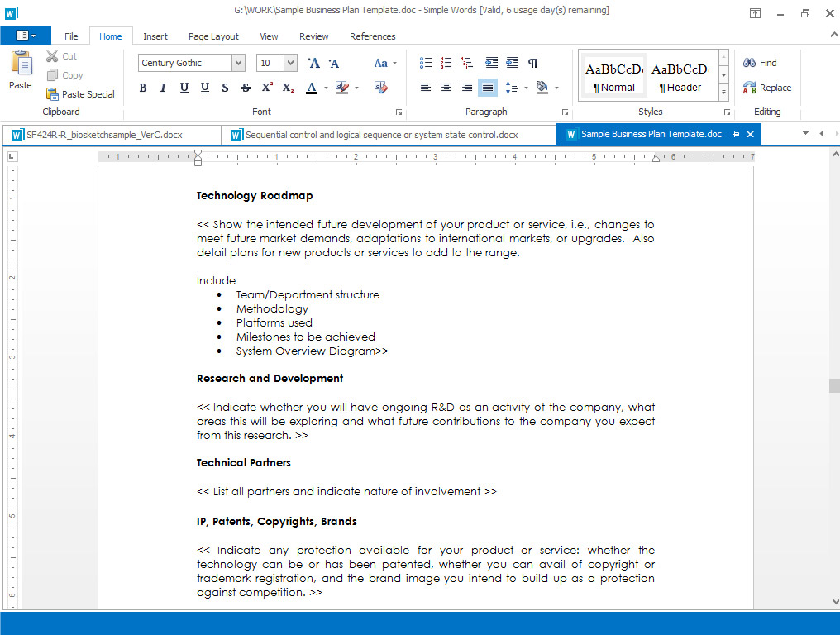Open the font name dropdown

coord(238,63)
